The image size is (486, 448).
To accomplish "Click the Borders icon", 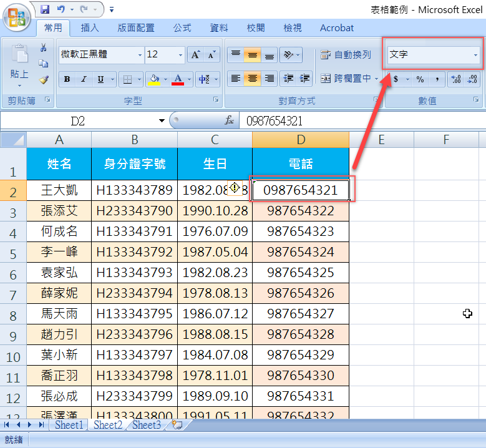I will [x=127, y=79].
